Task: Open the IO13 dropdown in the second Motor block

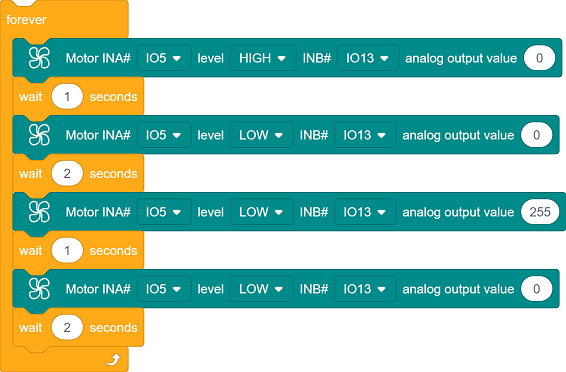Action: tap(365, 135)
